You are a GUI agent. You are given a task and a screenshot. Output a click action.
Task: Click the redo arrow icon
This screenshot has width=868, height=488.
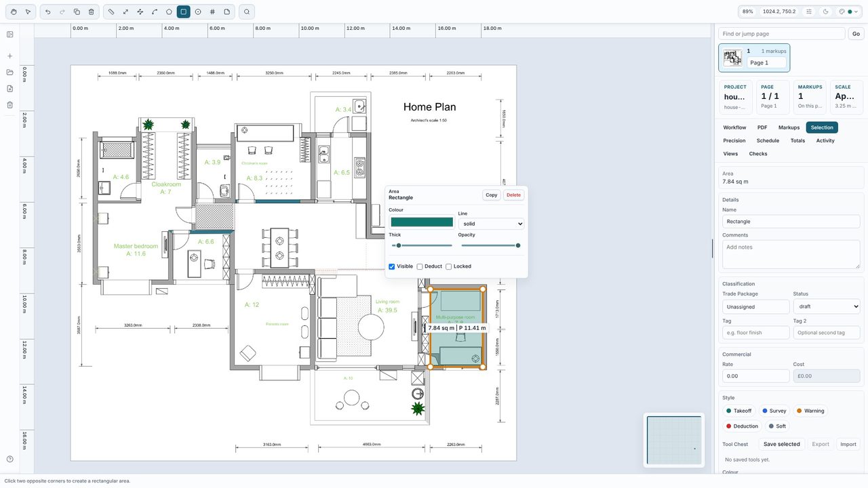coord(62,12)
